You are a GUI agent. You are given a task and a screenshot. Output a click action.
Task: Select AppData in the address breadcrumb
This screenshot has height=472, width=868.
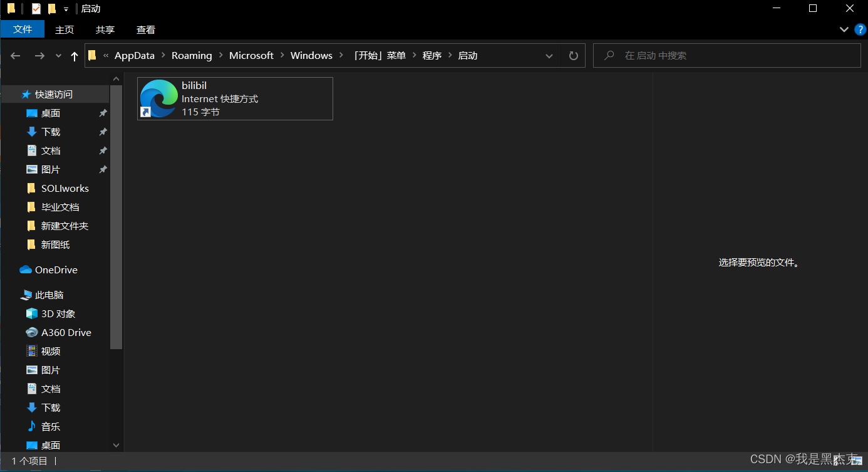tap(134, 55)
